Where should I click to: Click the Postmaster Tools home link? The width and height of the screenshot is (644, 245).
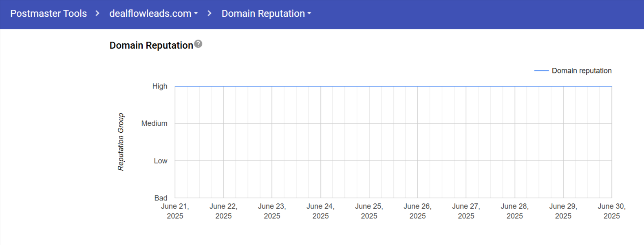click(x=49, y=13)
